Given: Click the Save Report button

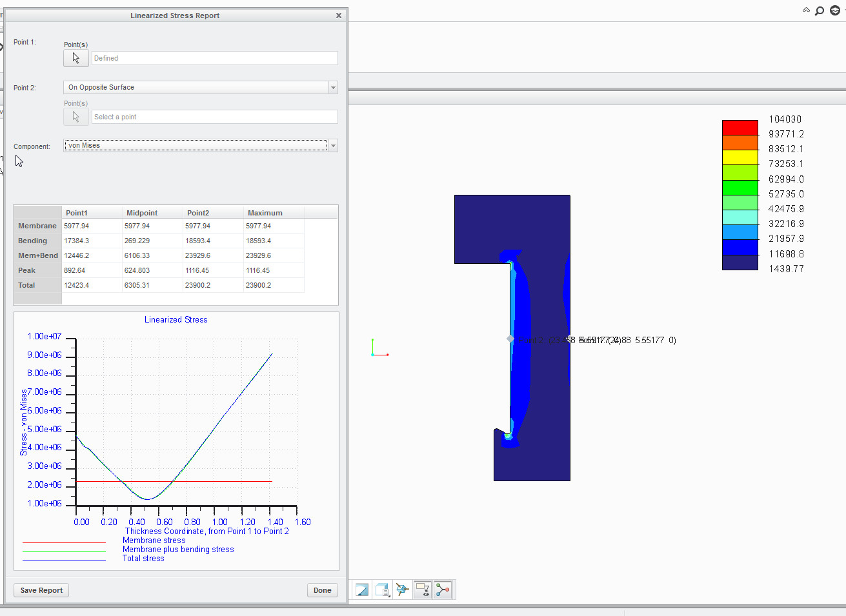Looking at the screenshot, I should (41, 590).
